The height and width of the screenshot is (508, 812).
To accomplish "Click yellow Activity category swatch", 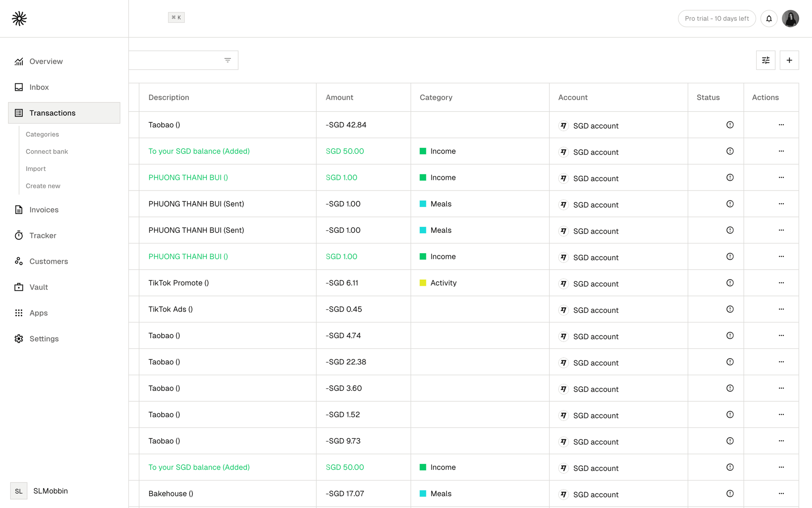I will (x=423, y=283).
